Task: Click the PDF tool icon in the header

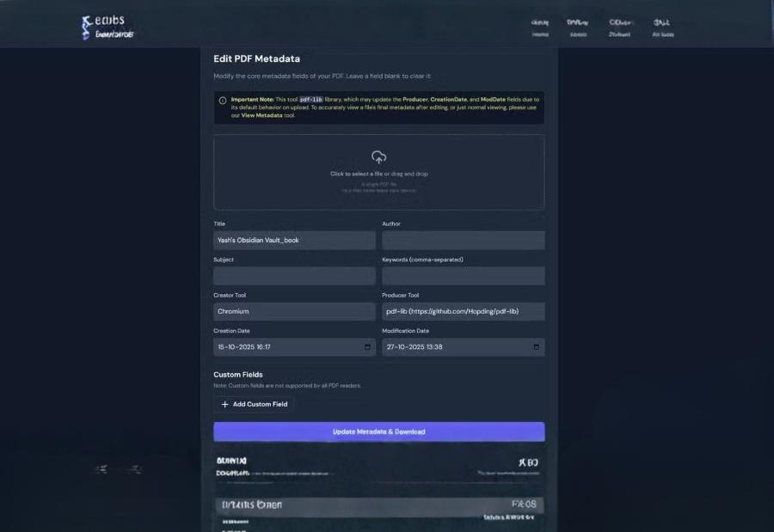Action: (x=86, y=24)
